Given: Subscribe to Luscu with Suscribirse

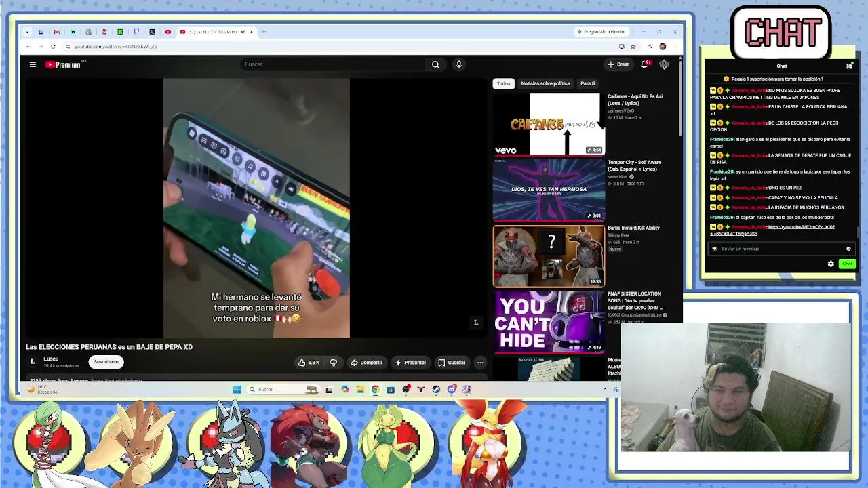Looking at the screenshot, I should coord(106,362).
